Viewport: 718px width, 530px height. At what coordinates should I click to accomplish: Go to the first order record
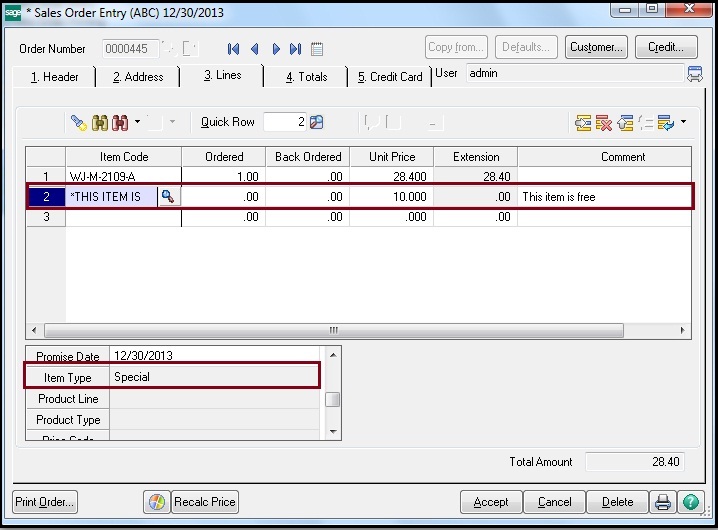click(233, 49)
